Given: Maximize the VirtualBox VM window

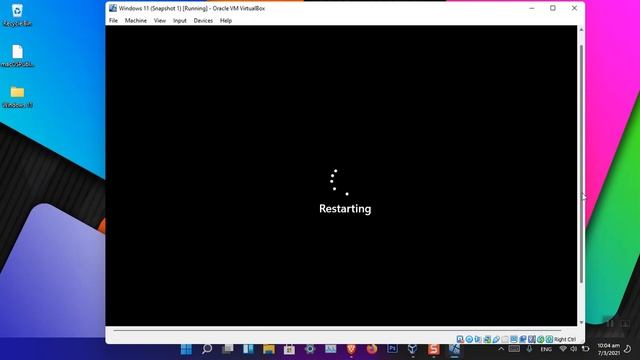Looking at the screenshot, I should point(553,8).
